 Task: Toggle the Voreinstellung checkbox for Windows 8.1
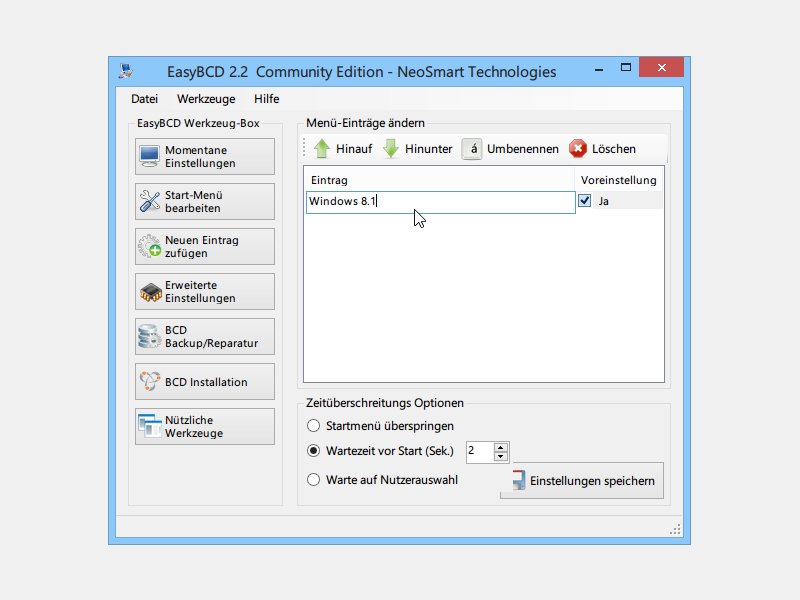tap(585, 201)
